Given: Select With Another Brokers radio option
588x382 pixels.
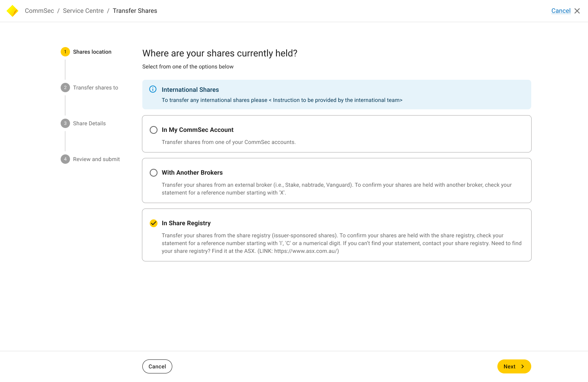Looking at the screenshot, I should coord(154,173).
